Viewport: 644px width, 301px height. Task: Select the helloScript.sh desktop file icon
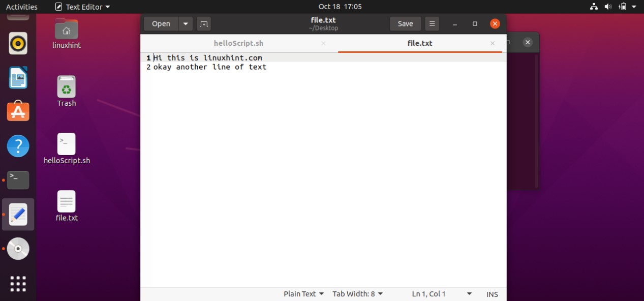tap(67, 149)
